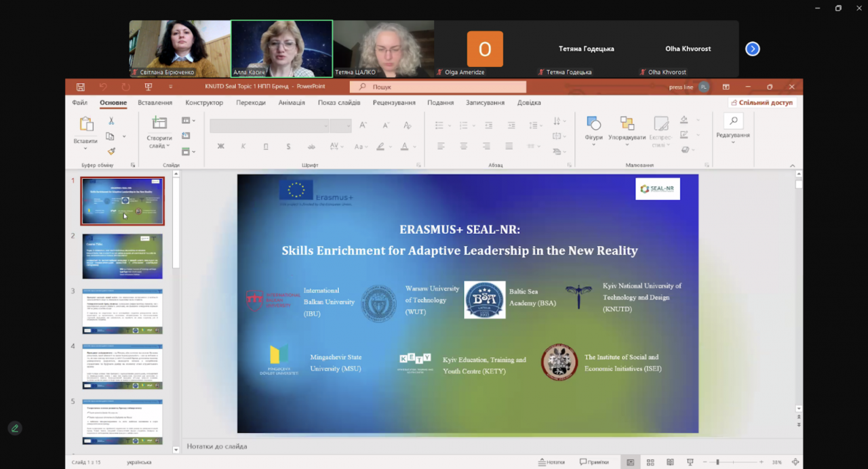Viewport: 868px width, 469px height.
Task: Switch to Slide Sorter view in the status bar
Action: (650, 462)
